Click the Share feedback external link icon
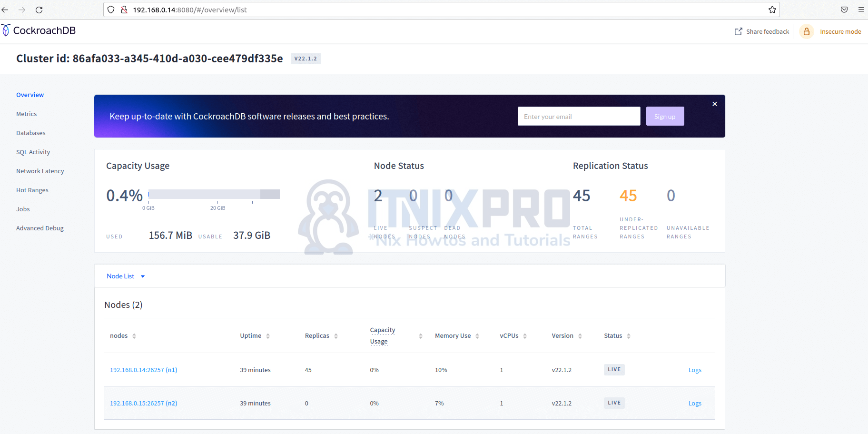 pyautogui.click(x=738, y=31)
